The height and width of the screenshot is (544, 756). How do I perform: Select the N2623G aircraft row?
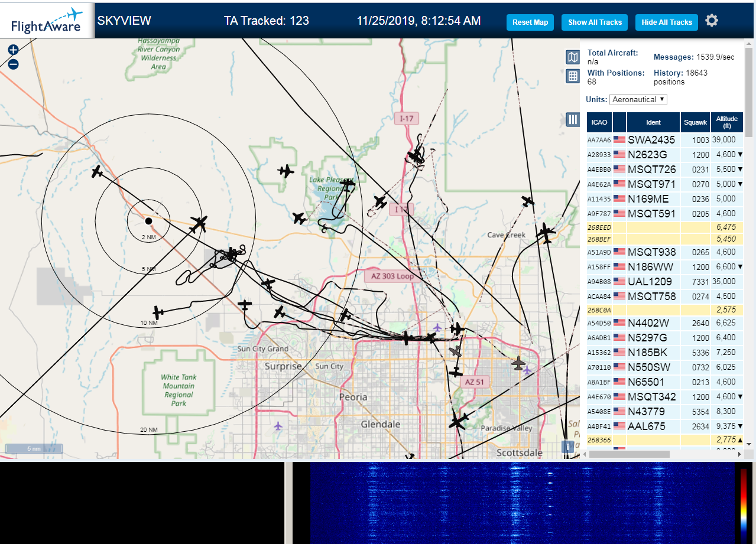pos(665,155)
